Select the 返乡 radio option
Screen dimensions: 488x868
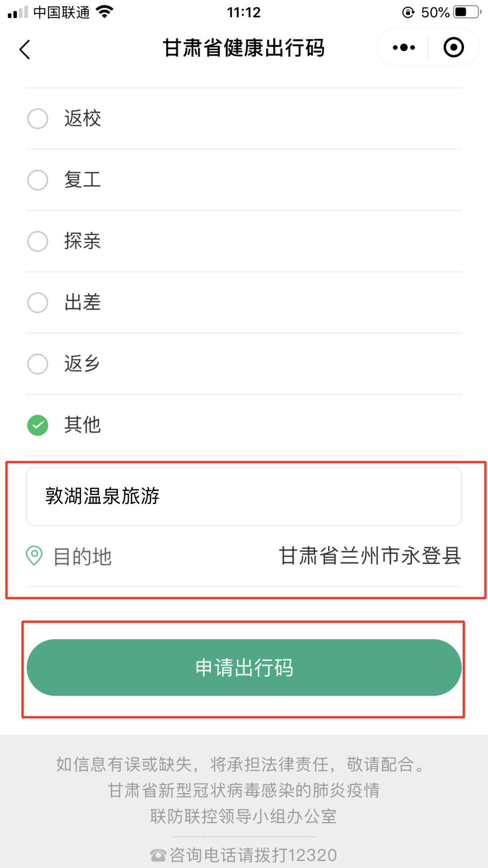(38, 364)
